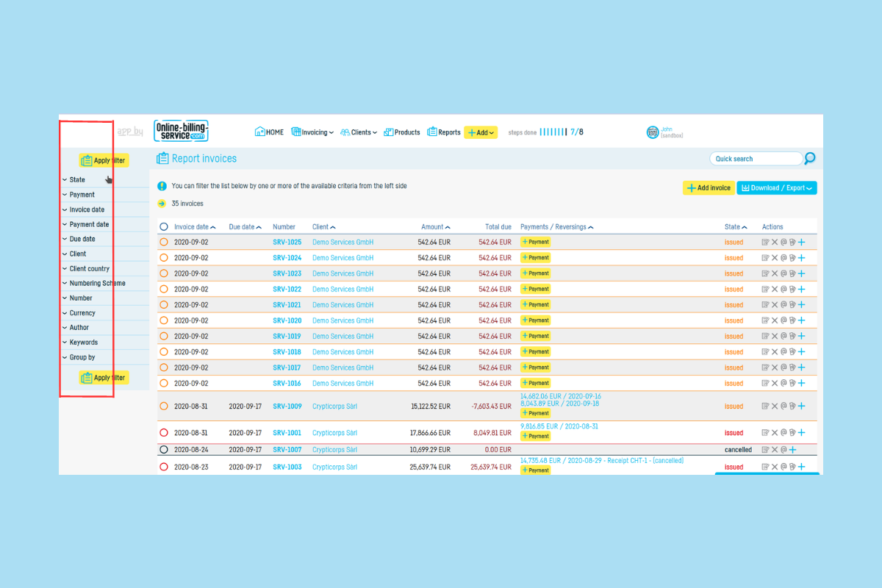
Task: Expand the Payment date filter
Action: point(104,224)
